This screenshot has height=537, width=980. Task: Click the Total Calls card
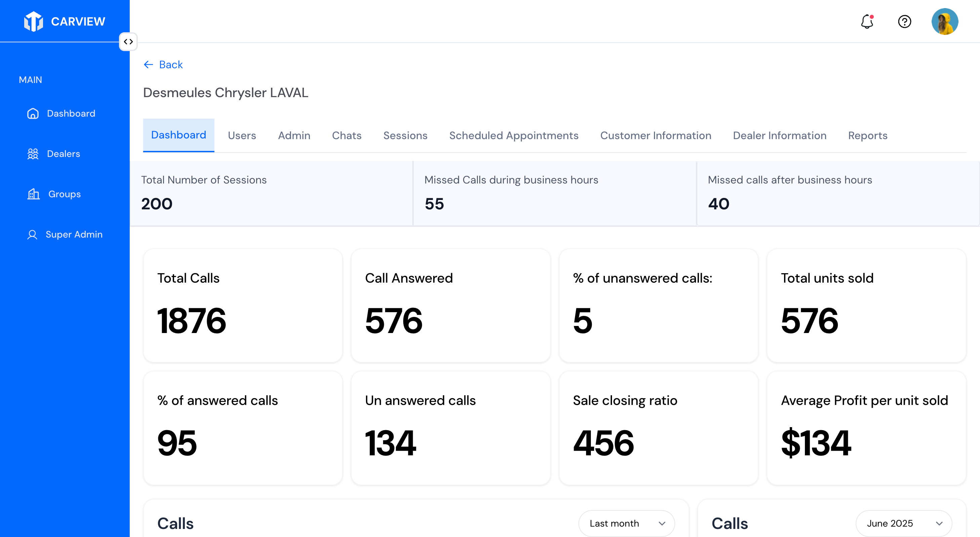[x=243, y=305]
